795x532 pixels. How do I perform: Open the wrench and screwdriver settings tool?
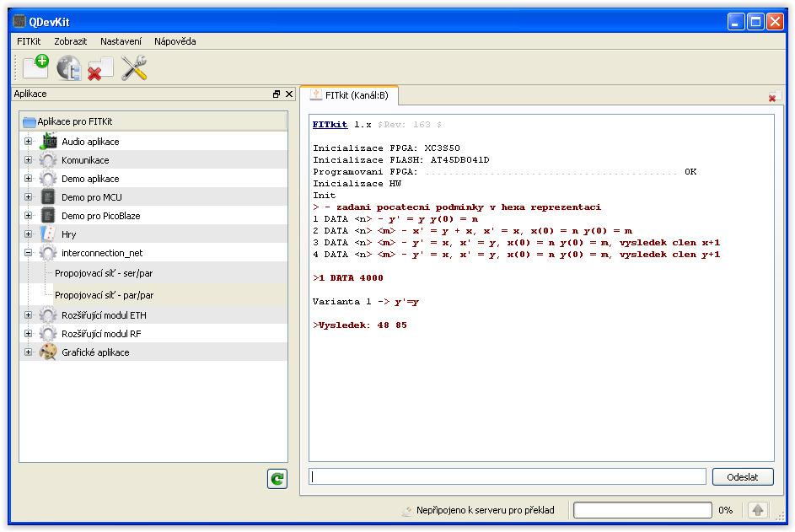click(134, 68)
